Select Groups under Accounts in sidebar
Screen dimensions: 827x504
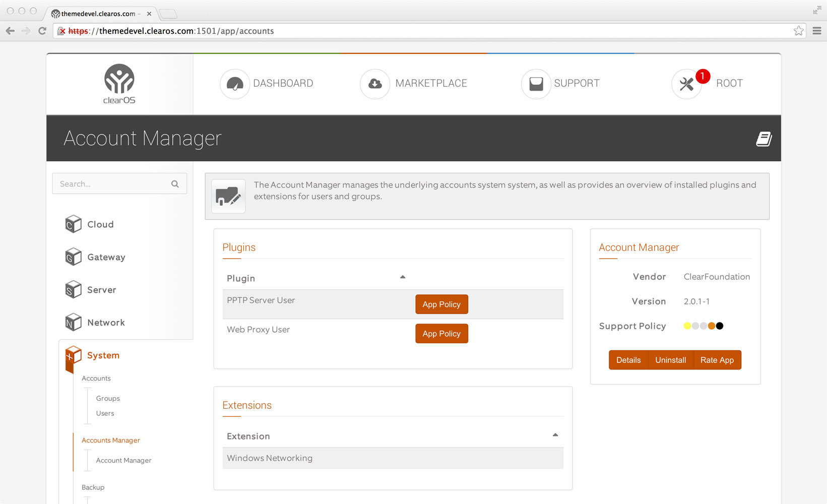pyautogui.click(x=108, y=398)
